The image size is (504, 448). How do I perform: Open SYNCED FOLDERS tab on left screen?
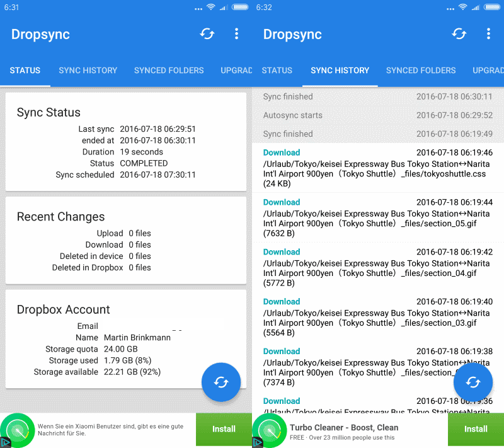coord(169,71)
